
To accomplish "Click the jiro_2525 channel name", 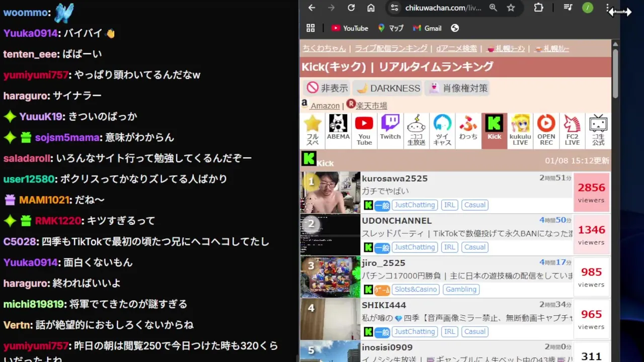I will (x=383, y=263).
